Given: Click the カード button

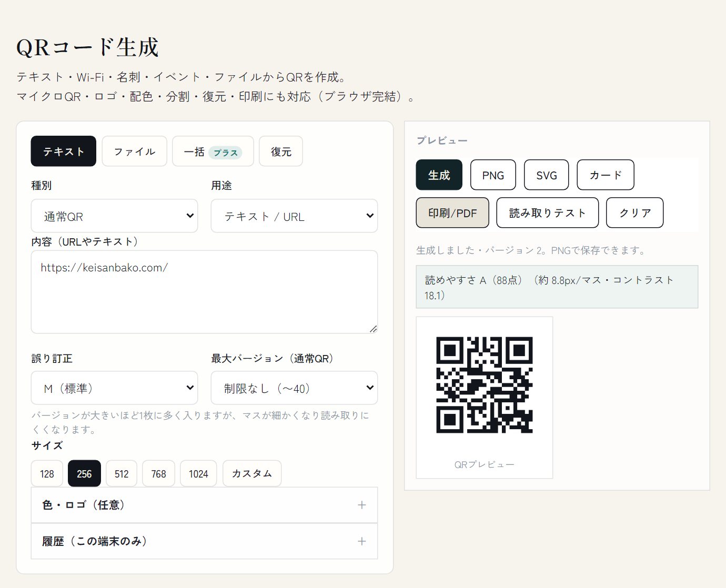Looking at the screenshot, I should tap(606, 175).
